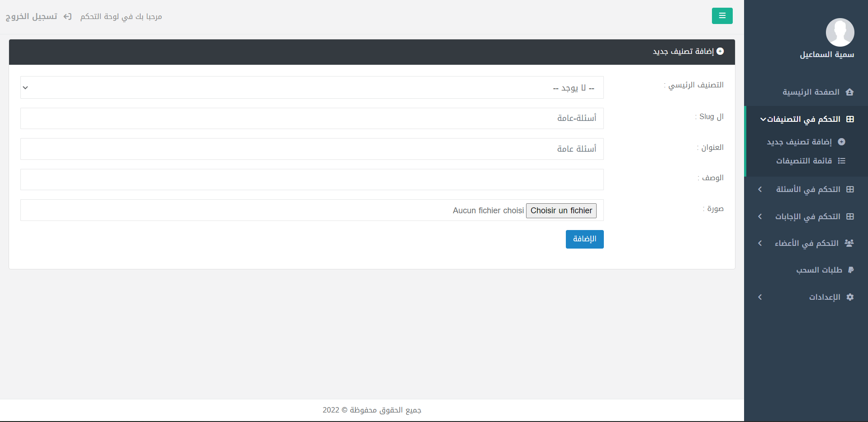Expand the التحكم في الأعضاء chevron
Screen dimensions: 868x422
tap(760, 243)
